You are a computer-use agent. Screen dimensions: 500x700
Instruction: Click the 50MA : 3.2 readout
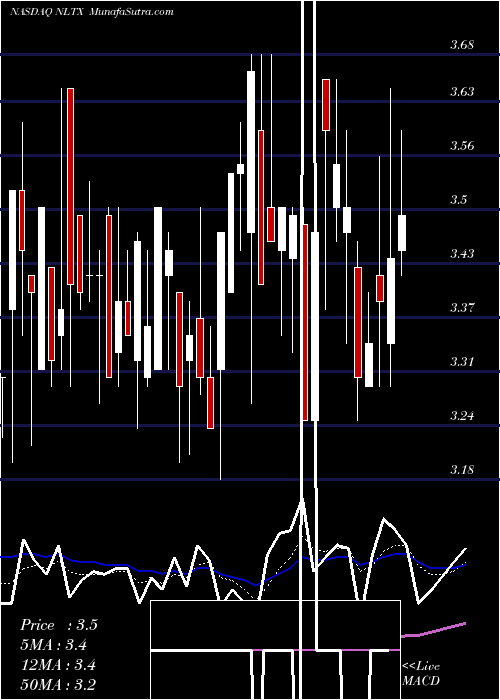tap(58, 684)
